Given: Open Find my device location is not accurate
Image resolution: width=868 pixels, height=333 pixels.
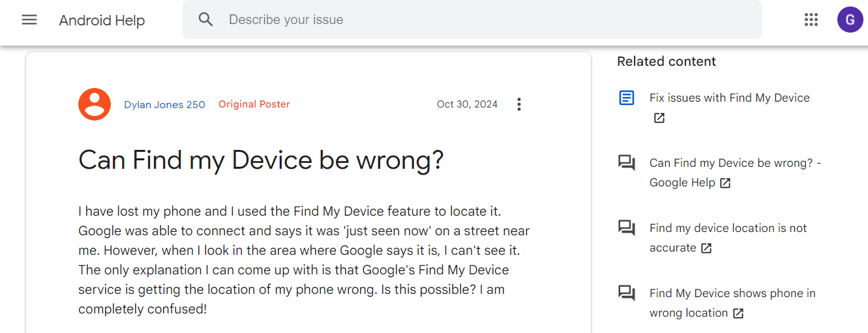Looking at the screenshot, I should pyautogui.click(x=728, y=228).
